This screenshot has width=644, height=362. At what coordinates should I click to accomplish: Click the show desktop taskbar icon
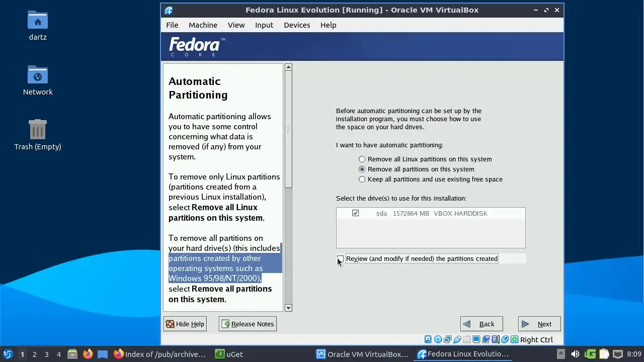103,354
